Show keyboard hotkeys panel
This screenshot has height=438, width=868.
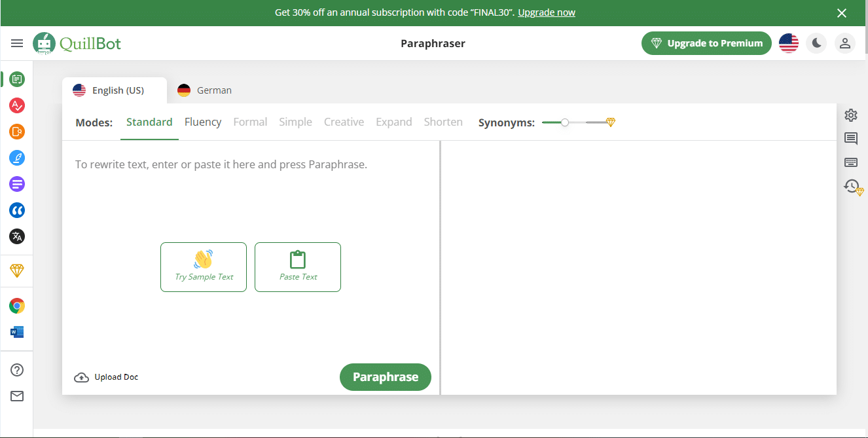click(851, 162)
